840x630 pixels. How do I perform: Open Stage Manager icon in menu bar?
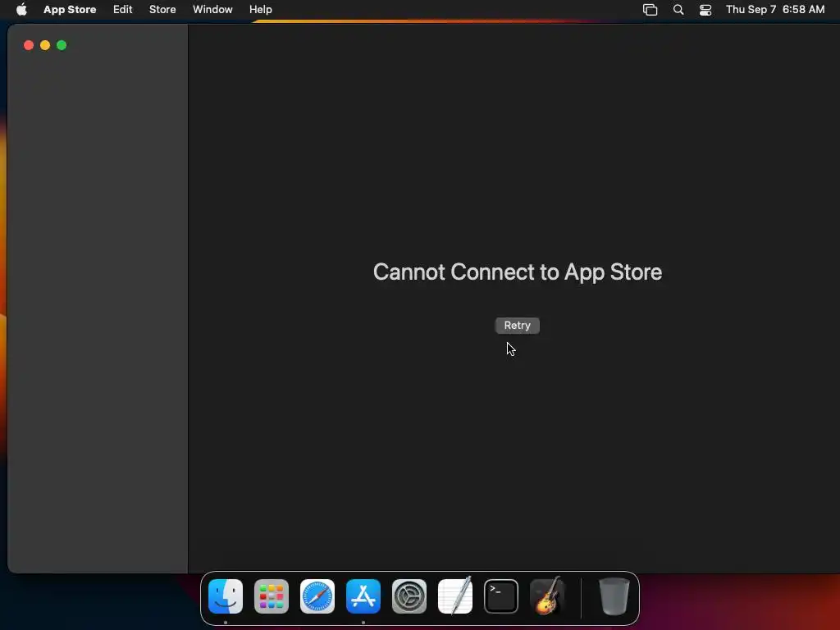coord(650,10)
